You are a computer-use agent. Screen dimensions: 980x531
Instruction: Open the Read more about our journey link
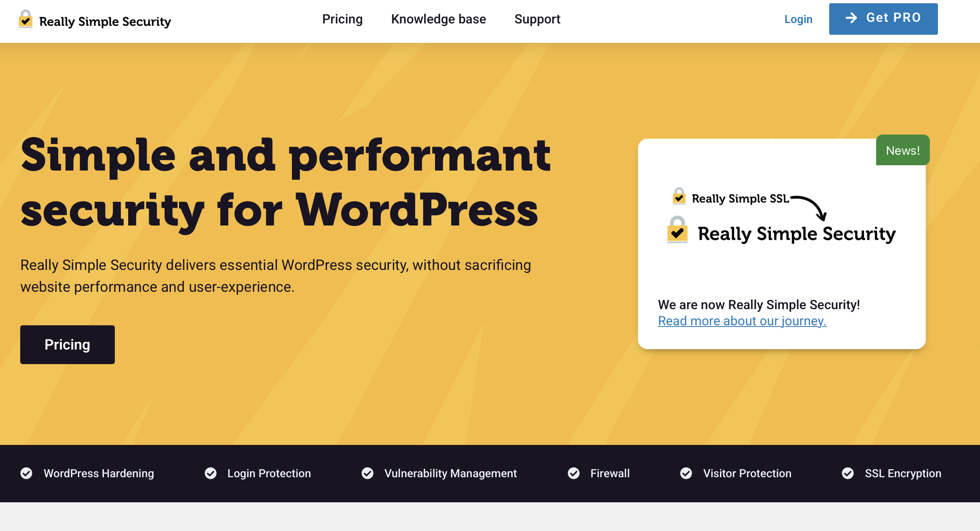(742, 321)
